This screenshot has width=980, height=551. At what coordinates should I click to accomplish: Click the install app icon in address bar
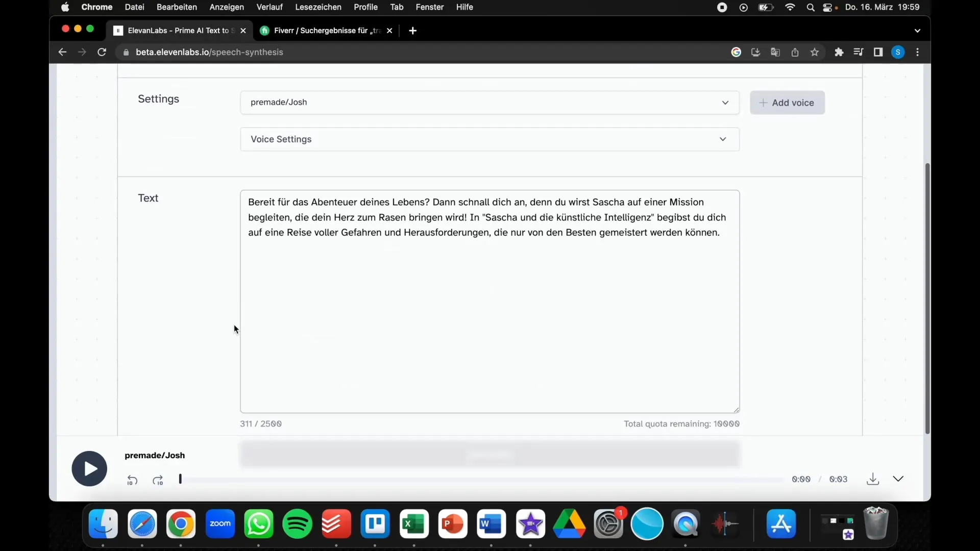[756, 52]
